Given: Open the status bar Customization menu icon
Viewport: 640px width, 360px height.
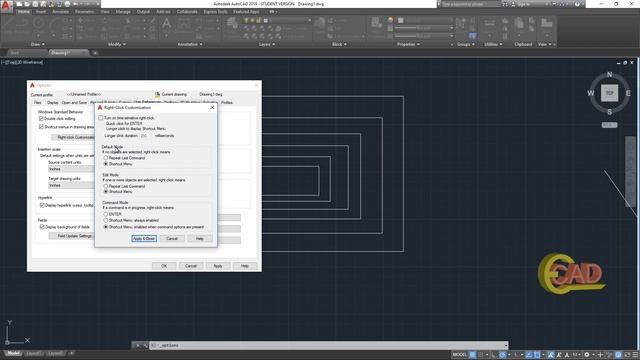Looking at the screenshot, I should pyautogui.click(x=635, y=355).
